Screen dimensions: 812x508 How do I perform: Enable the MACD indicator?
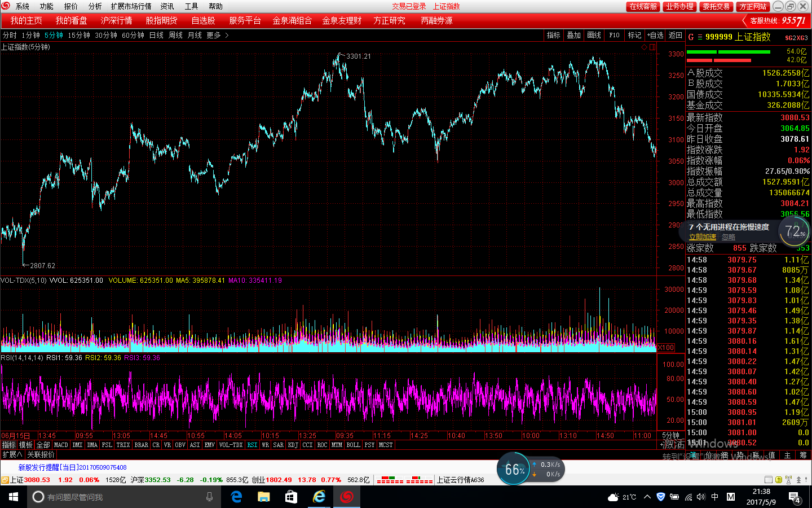61,445
